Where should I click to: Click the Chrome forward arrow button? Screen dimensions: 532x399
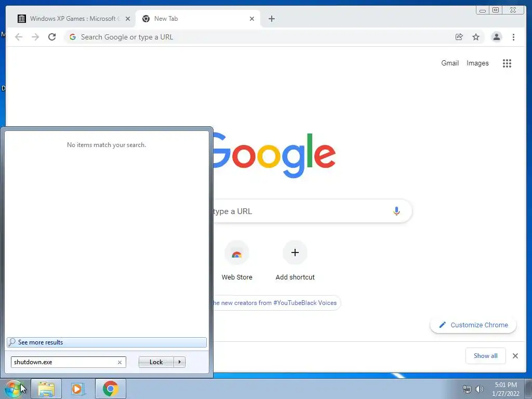[x=35, y=37]
